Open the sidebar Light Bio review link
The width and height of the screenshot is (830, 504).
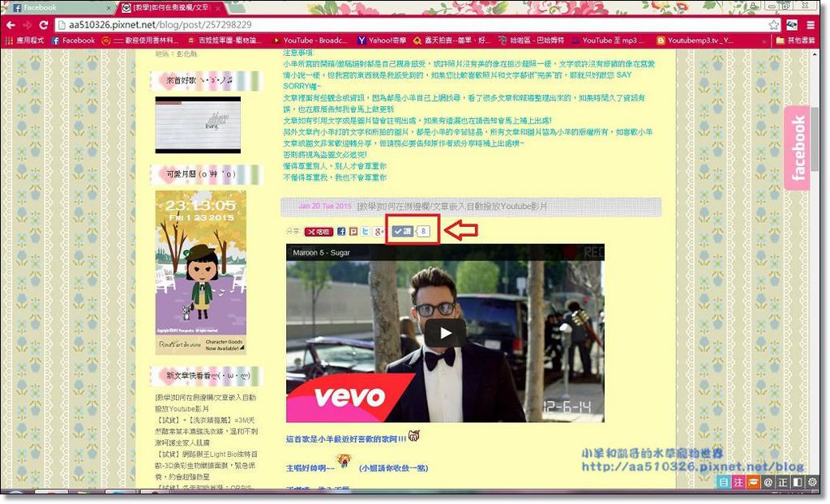(207, 465)
